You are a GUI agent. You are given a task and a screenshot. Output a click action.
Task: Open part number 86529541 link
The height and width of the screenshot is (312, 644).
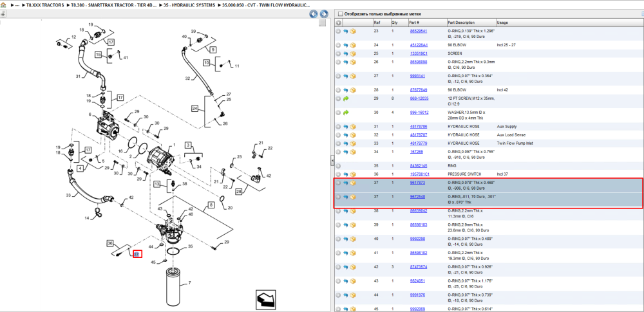(x=419, y=31)
